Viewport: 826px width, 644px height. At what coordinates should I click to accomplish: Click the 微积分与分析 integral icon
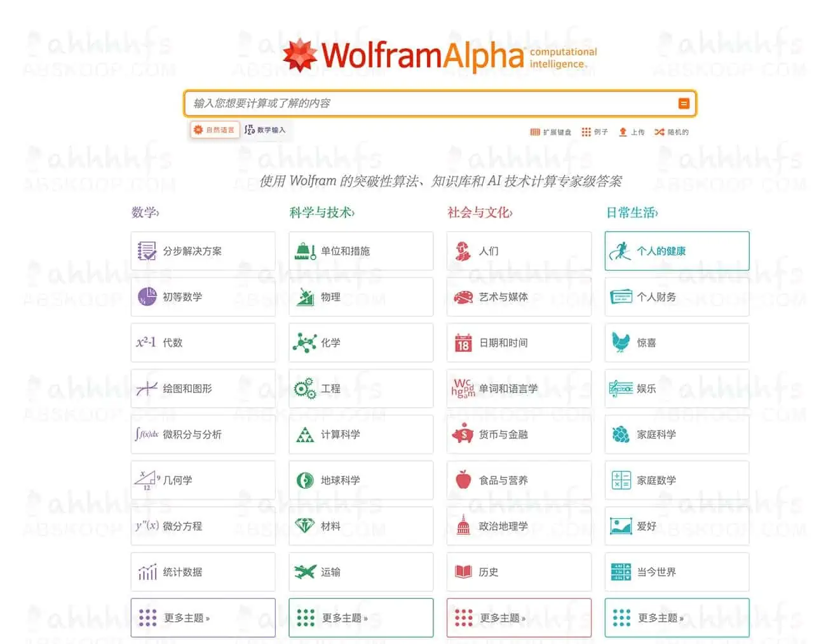point(146,434)
